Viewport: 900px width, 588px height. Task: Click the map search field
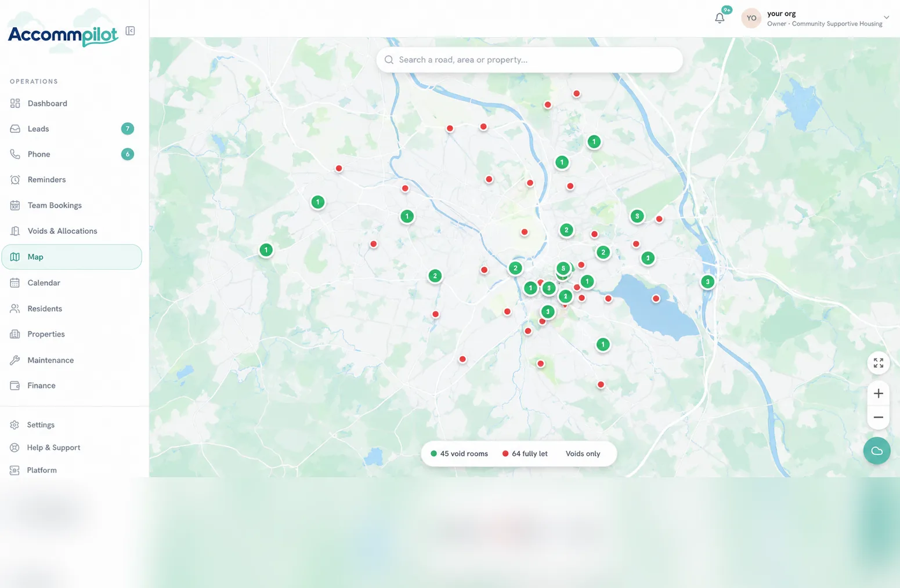[529, 60]
